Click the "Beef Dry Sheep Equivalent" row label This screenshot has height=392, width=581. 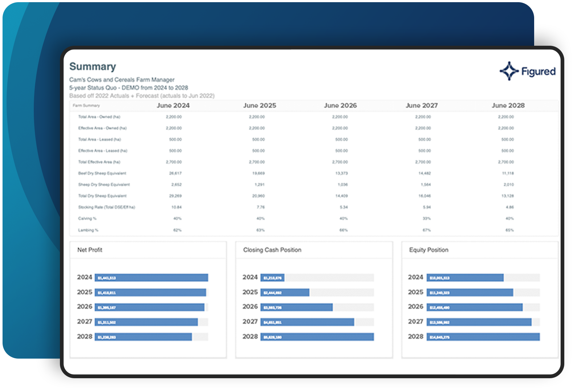[x=102, y=173]
